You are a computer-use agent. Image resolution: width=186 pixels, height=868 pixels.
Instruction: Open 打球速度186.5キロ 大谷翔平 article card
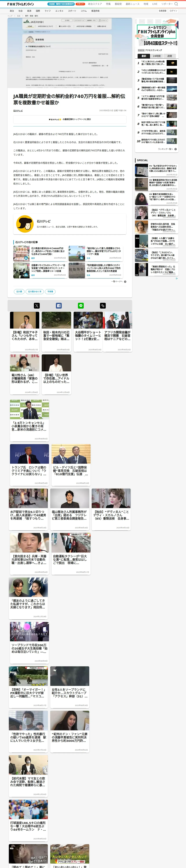[x=28, y=821]
